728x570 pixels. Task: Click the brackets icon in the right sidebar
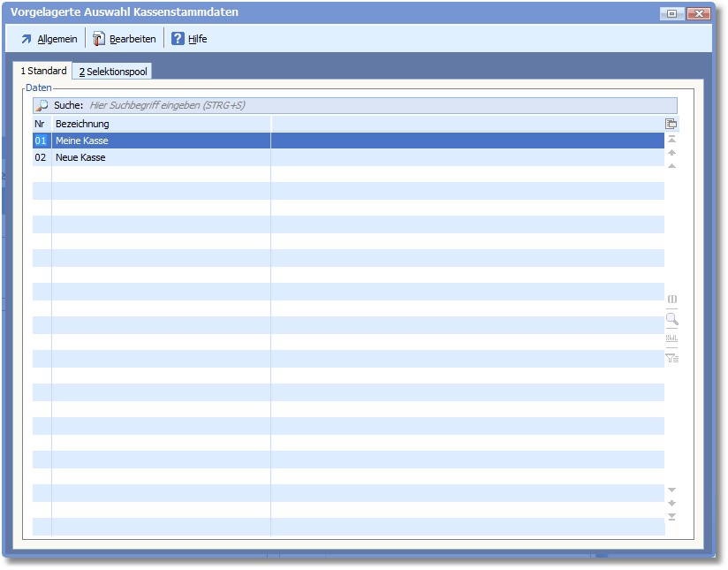671,300
